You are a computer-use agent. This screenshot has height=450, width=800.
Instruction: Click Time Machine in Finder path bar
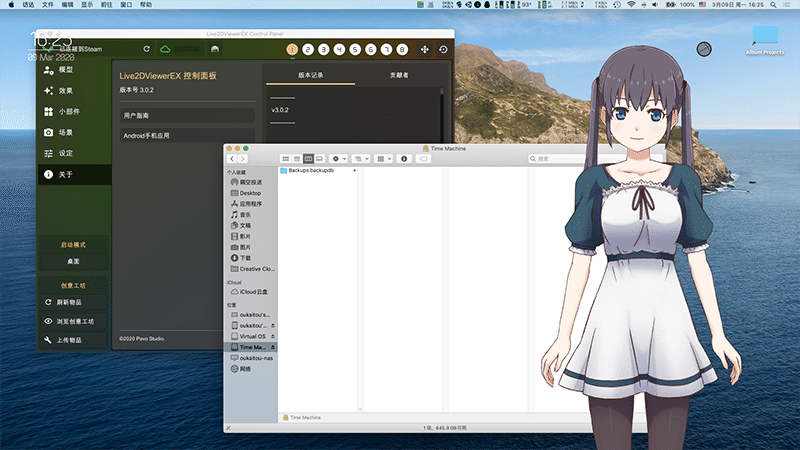[302, 417]
